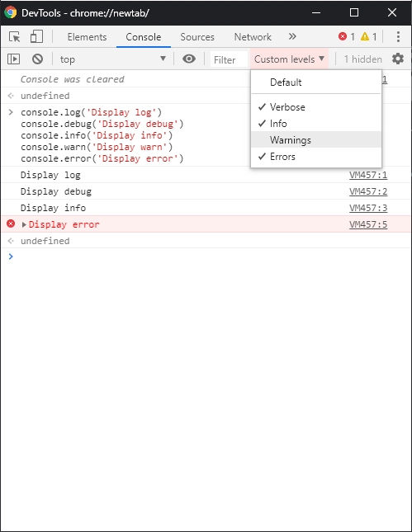Switch to the Network tab
Image resolution: width=412 pixels, height=532 pixels.
click(x=253, y=36)
